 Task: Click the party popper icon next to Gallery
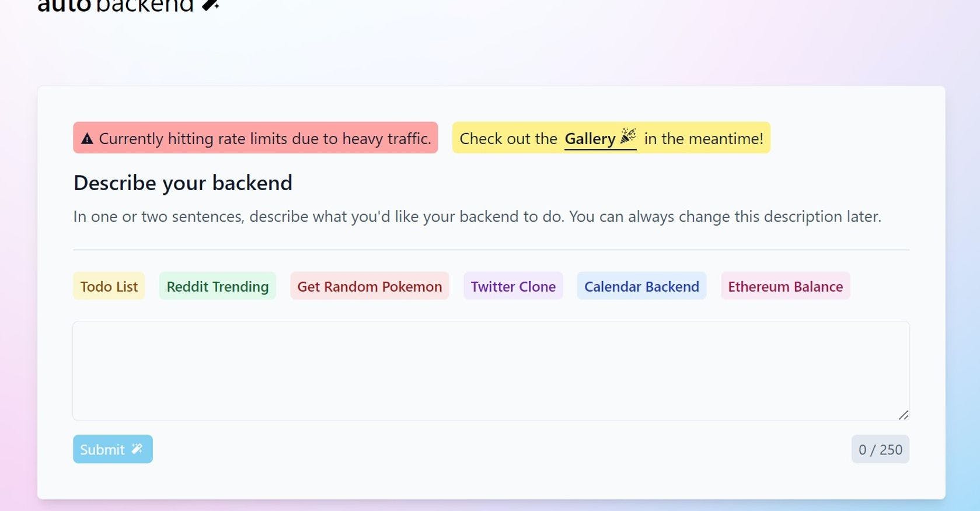pyautogui.click(x=628, y=136)
